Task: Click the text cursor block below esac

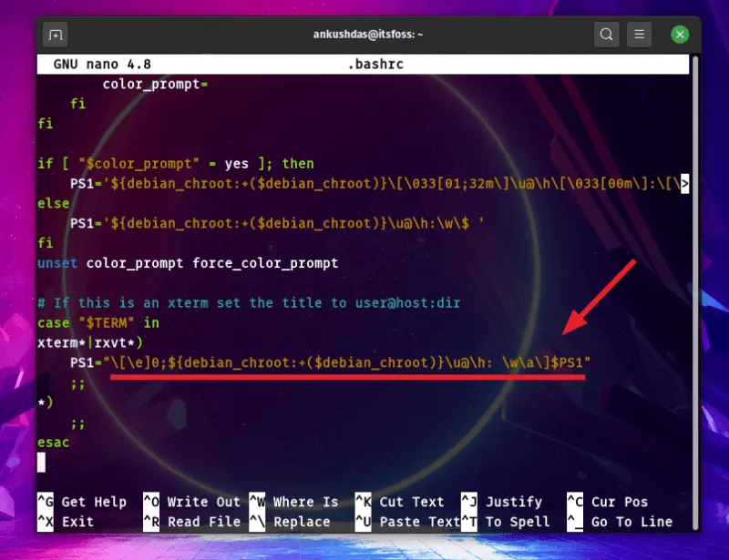Action: coord(41,462)
